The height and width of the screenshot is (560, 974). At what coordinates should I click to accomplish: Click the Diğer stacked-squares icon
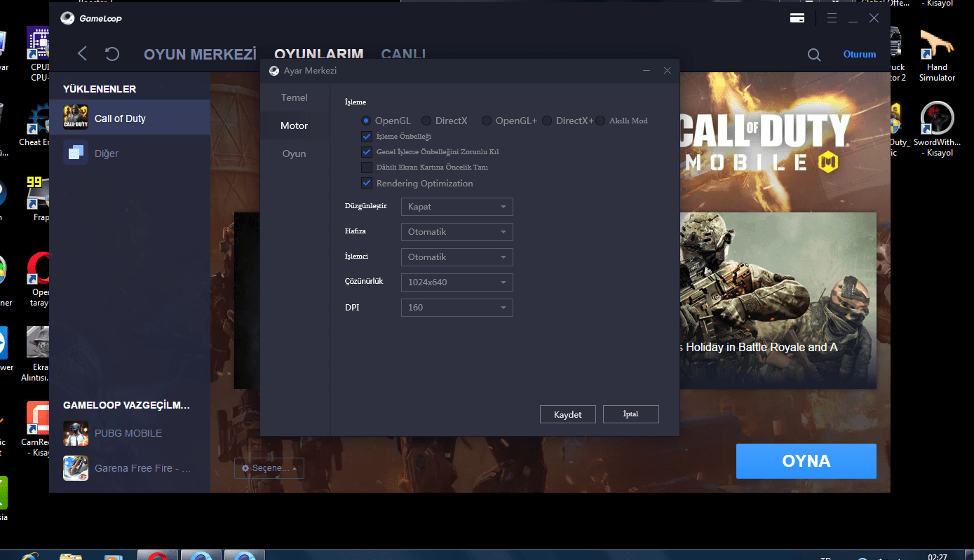pyautogui.click(x=76, y=152)
